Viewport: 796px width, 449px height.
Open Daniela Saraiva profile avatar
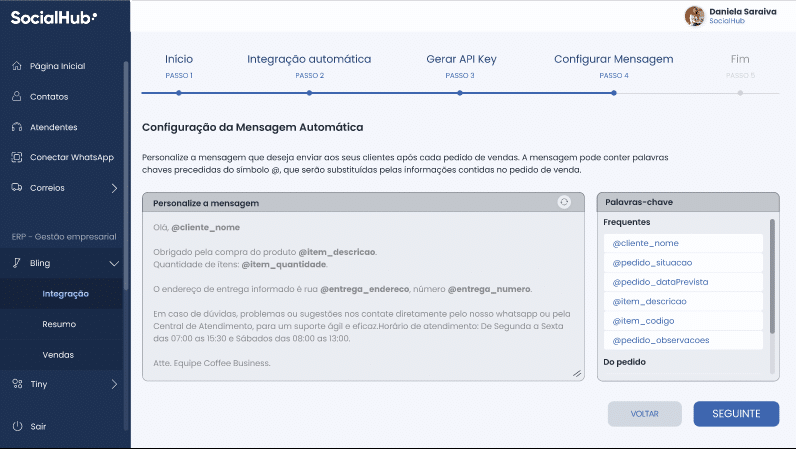click(x=694, y=16)
